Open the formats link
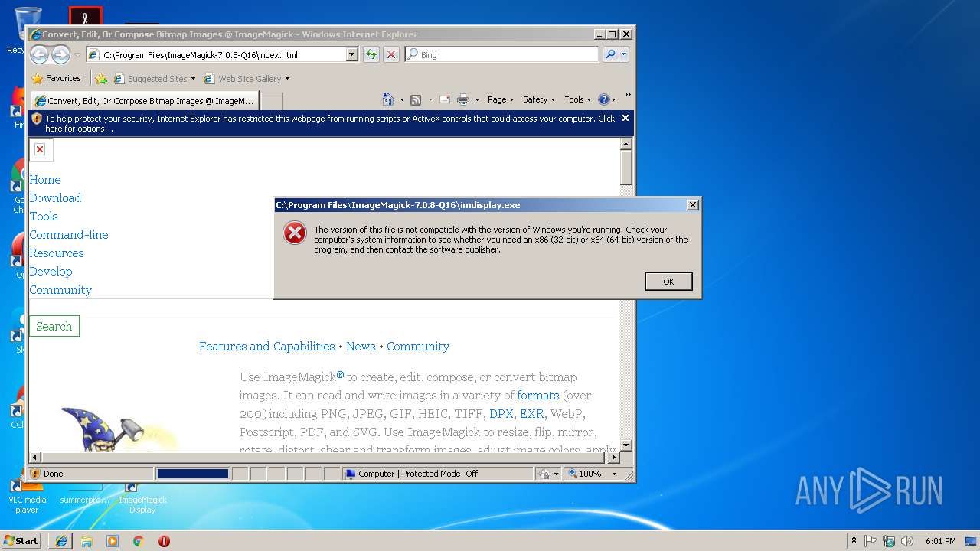This screenshot has height=551, width=980. coord(538,395)
